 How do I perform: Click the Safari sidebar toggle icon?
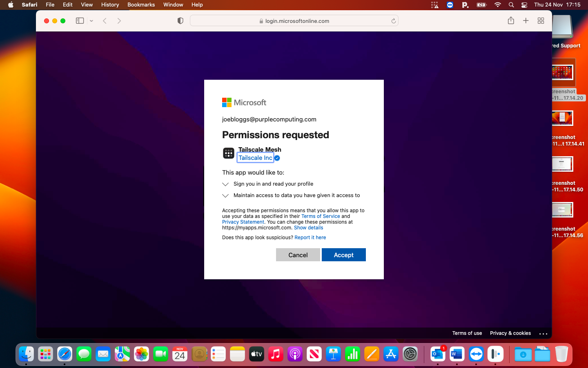coord(80,21)
